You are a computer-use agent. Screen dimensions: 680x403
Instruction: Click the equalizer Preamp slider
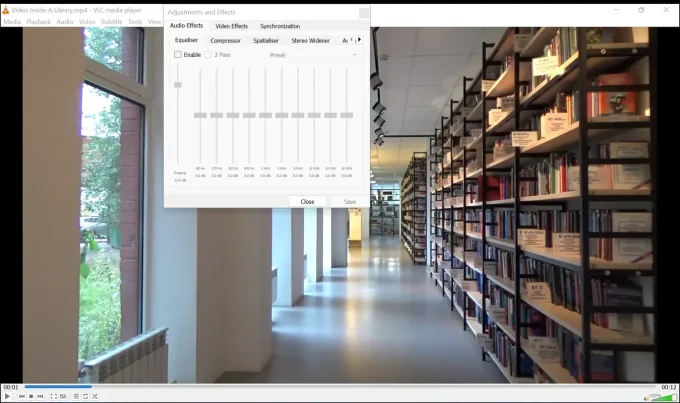pyautogui.click(x=178, y=86)
